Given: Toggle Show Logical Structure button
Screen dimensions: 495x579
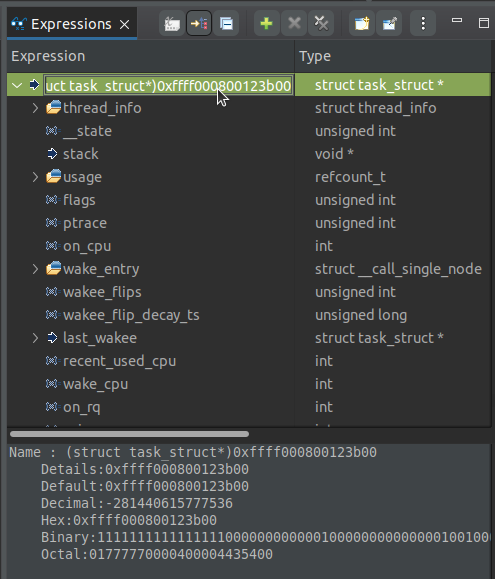Looking at the screenshot, I should 199,24.
